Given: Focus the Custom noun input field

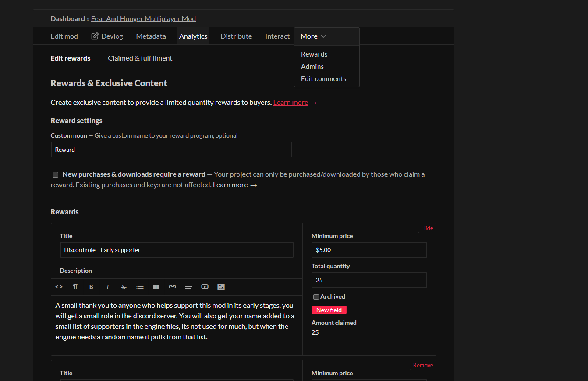Looking at the screenshot, I should point(171,150).
